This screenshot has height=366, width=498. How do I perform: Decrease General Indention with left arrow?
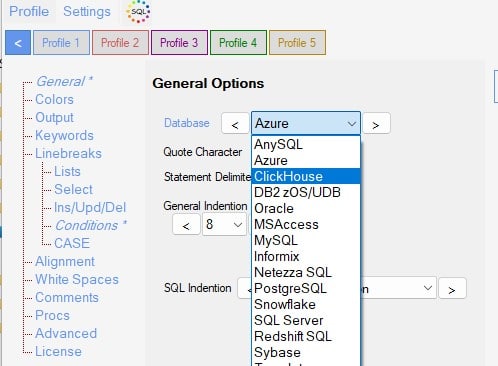pos(186,225)
